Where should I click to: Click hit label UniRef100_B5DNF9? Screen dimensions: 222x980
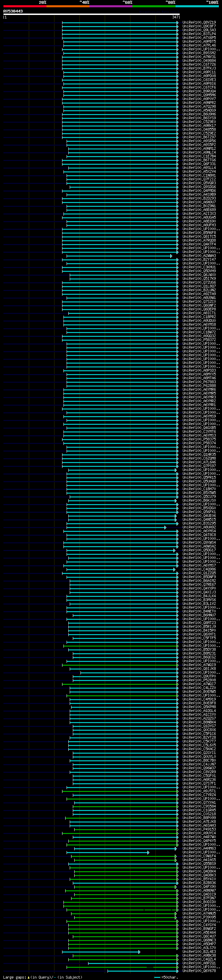199,577
